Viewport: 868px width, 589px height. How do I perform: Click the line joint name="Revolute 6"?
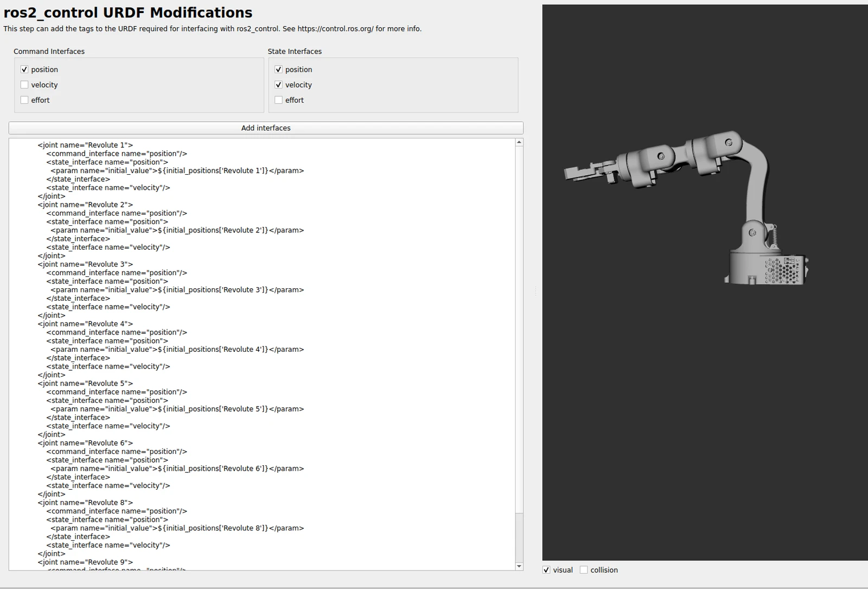85,443
